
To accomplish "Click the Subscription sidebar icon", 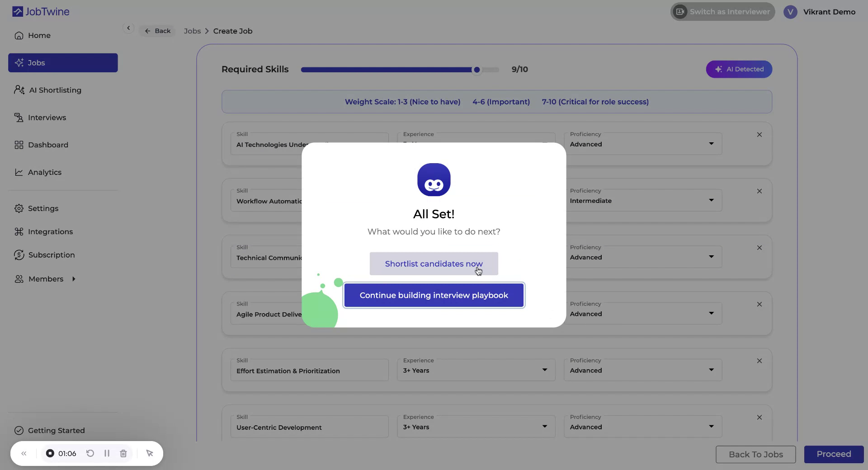I will [18, 255].
